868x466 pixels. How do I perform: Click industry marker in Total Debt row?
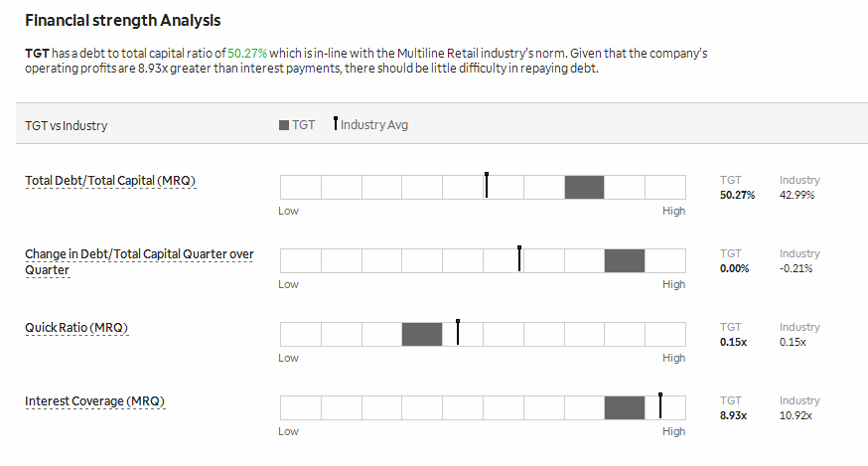point(487,185)
